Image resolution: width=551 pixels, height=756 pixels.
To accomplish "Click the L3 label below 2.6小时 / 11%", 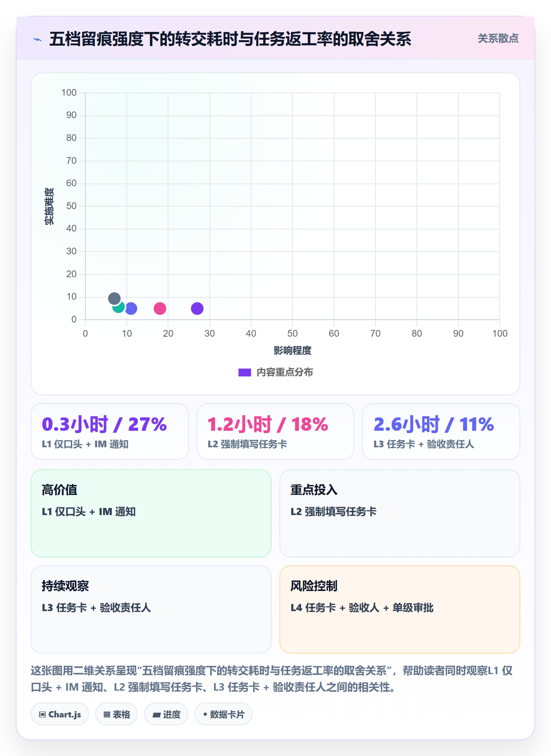I will 424,444.
